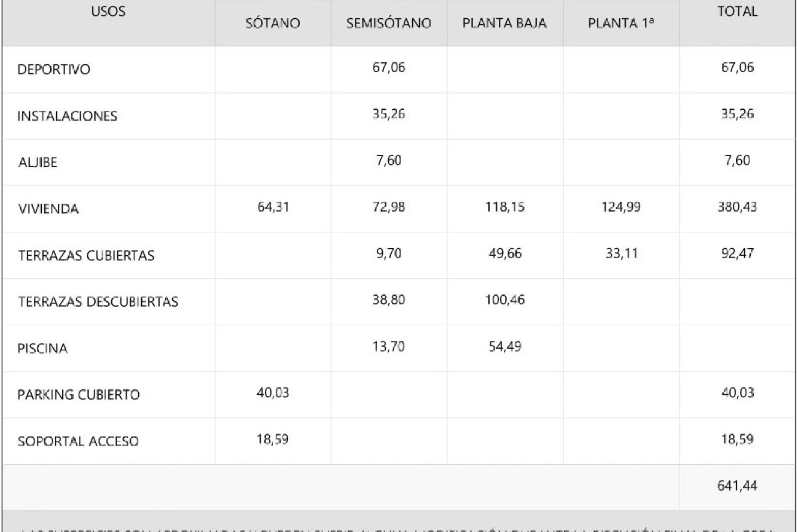Select the 40,03 Sótano parking cell

pyautogui.click(x=273, y=393)
